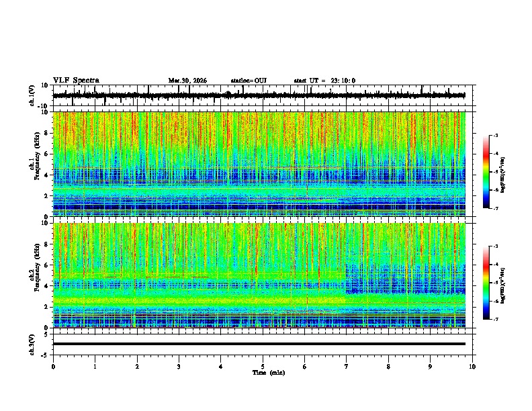Click the 'ch.3(V)' axis label
Screen dimensions: 532x411
[x=32, y=345]
